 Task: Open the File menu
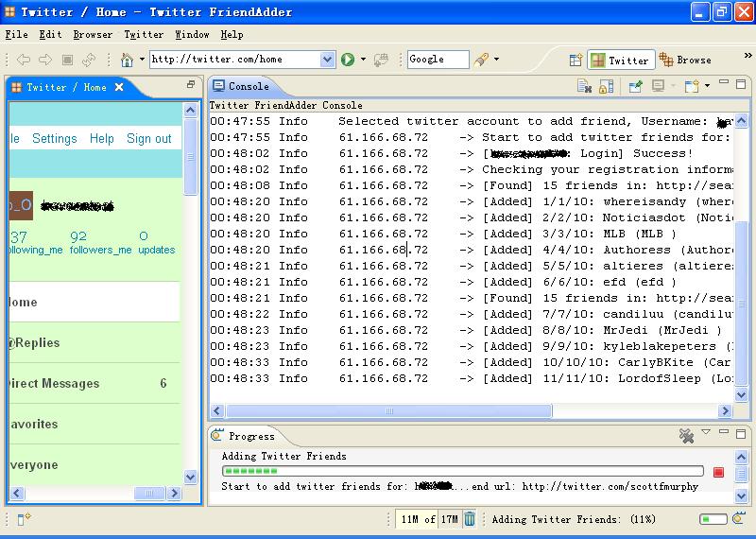point(16,34)
